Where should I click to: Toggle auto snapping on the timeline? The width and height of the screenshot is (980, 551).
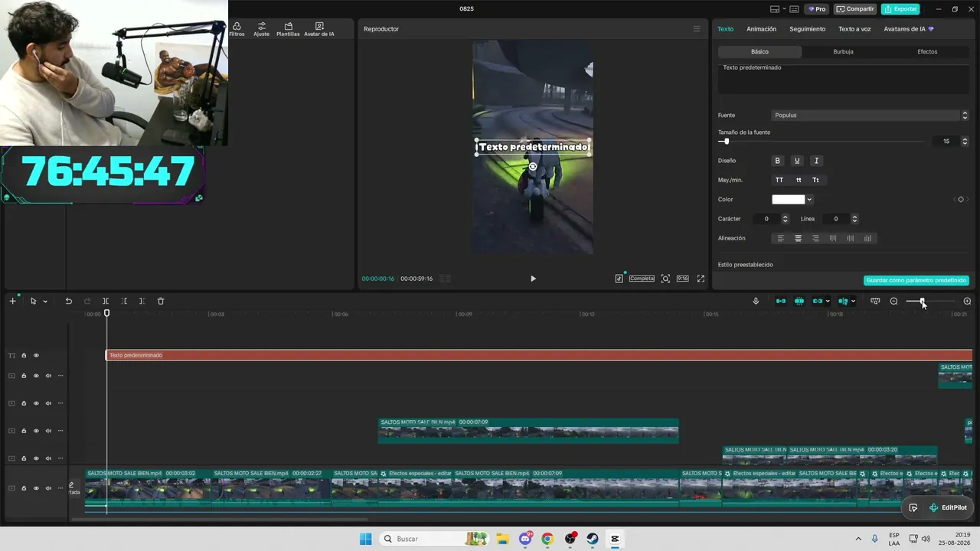799,301
